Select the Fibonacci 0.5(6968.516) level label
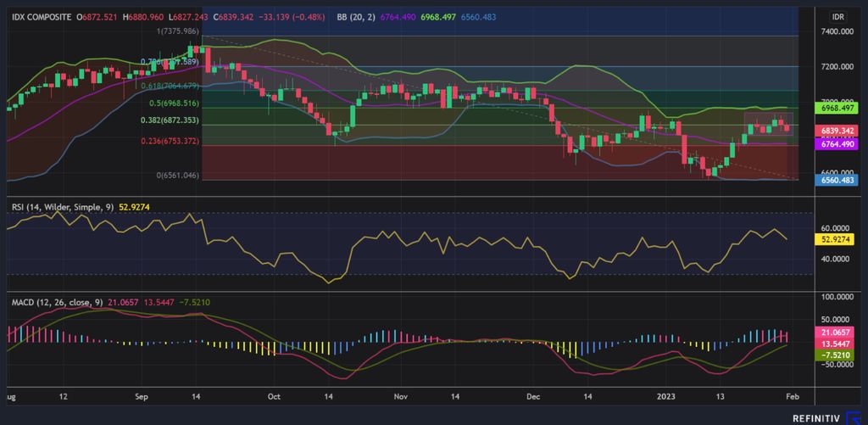Viewport: 868px width, 425px height. [x=174, y=103]
